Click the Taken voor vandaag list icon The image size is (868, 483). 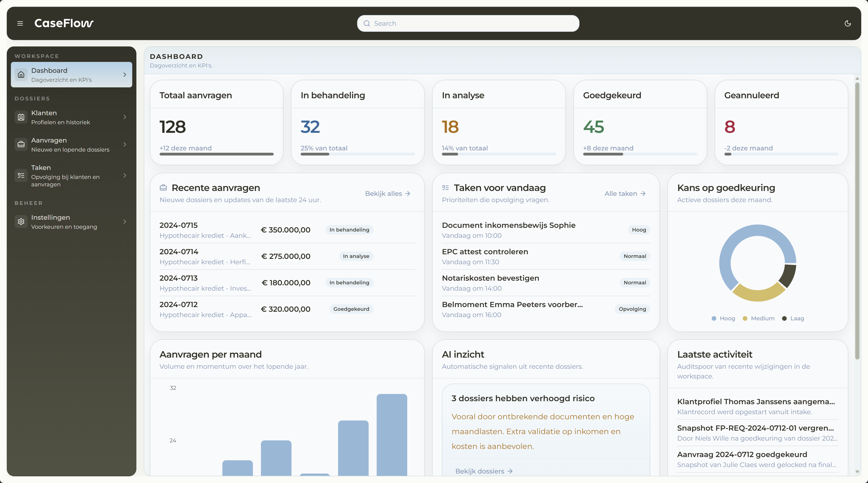click(445, 187)
